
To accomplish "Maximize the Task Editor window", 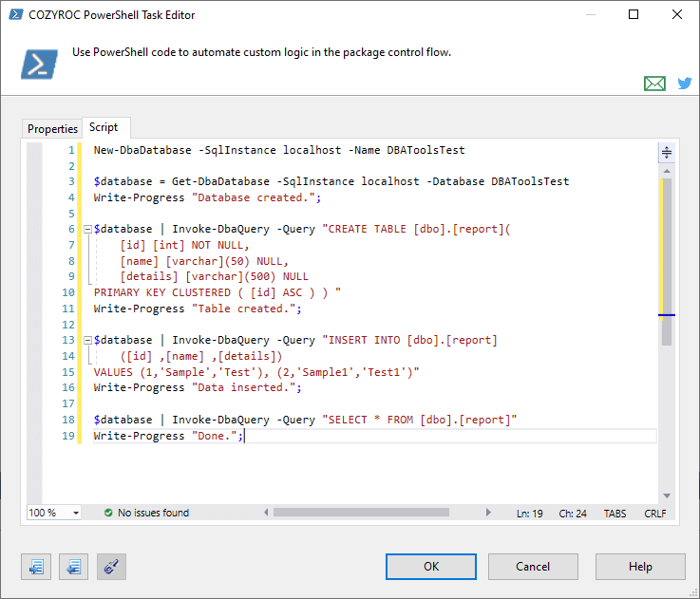I will [633, 15].
